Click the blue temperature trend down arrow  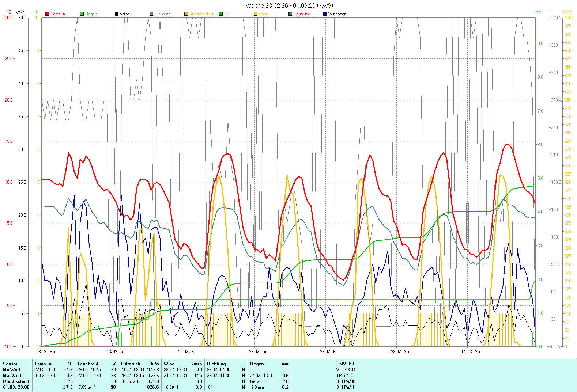point(64,387)
